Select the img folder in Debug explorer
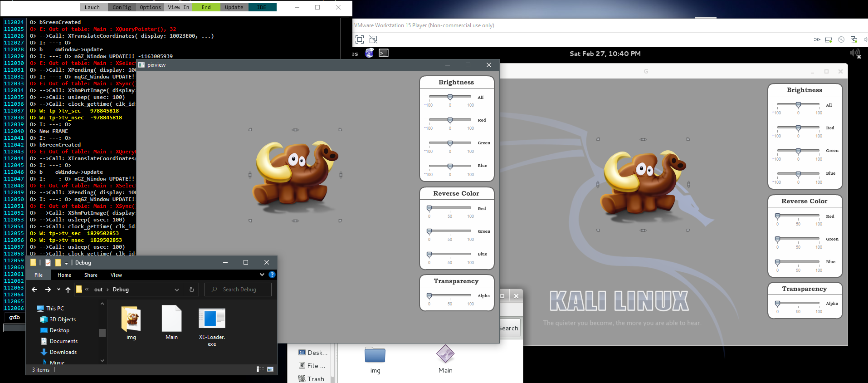The image size is (868, 383). pyautogui.click(x=132, y=323)
